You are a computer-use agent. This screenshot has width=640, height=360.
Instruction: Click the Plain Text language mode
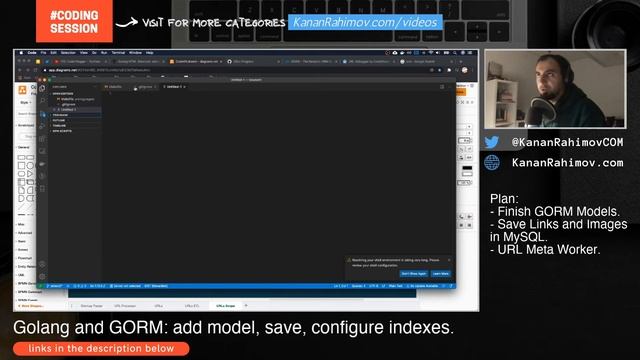tap(396, 286)
